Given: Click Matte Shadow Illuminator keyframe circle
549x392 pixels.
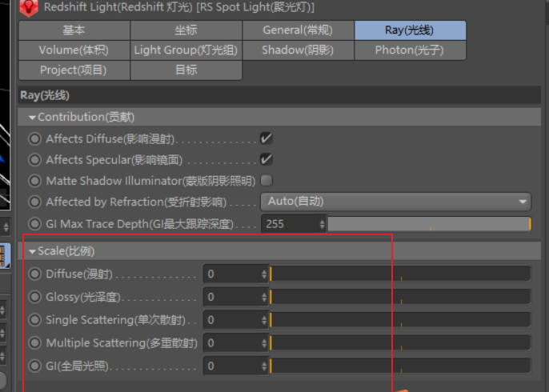Looking at the screenshot, I should 34,181.
